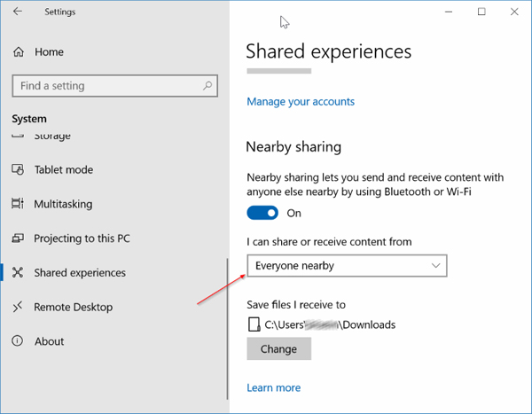This screenshot has width=532, height=414.
Task: Click the Remote Desktop icon
Action: tap(18, 308)
